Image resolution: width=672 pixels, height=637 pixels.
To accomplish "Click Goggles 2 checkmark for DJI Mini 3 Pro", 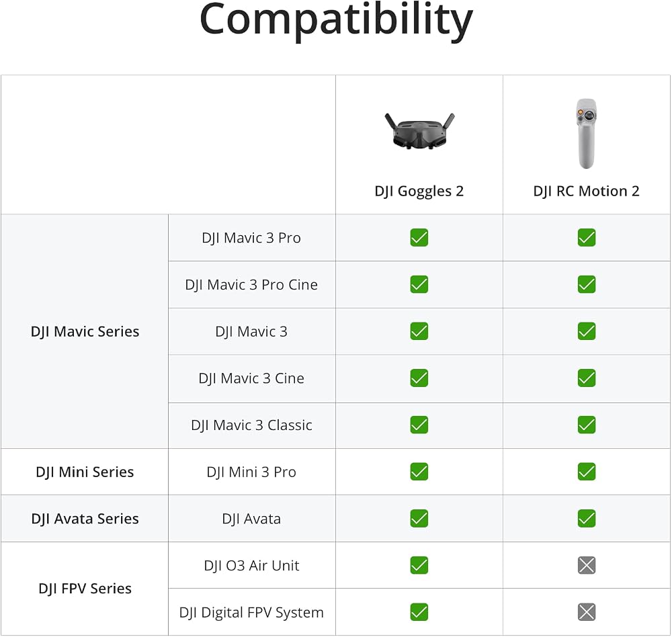I will tap(419, 472).
